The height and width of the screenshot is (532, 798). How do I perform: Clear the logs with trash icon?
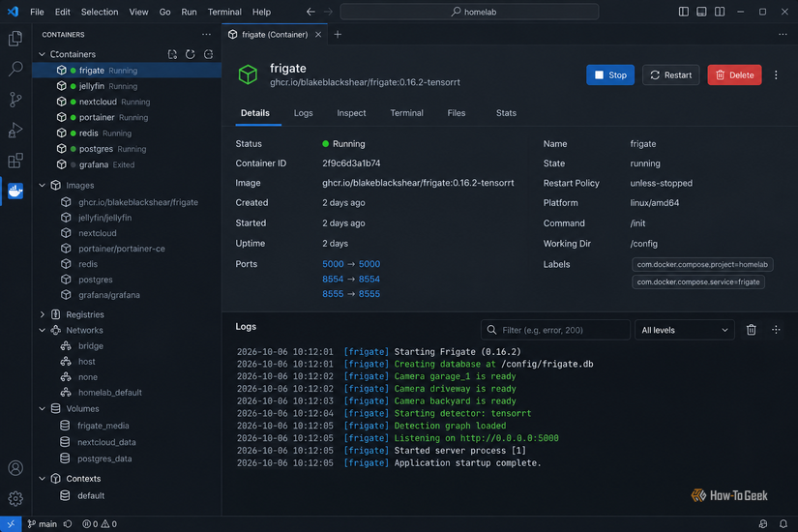pyautogui.click(x=752, y=330)
